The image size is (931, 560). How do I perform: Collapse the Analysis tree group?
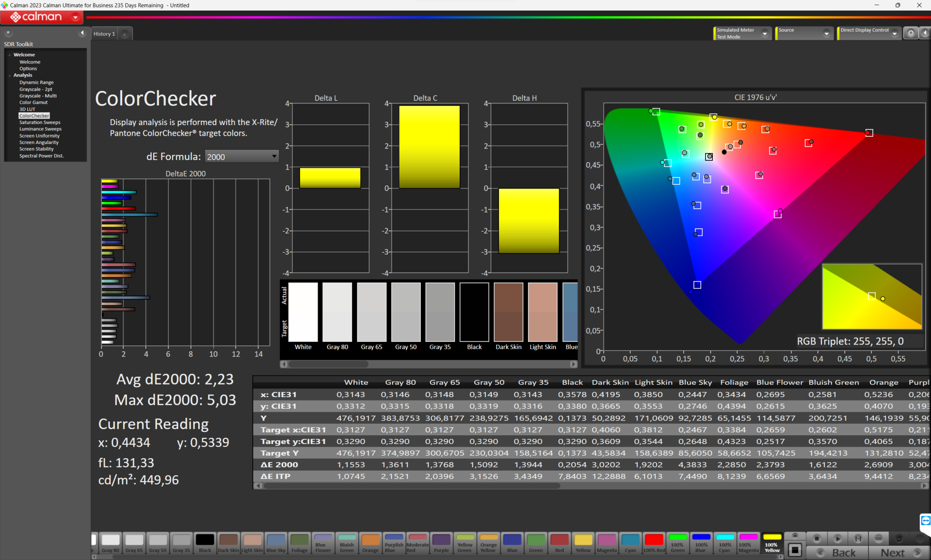[10, 75]
